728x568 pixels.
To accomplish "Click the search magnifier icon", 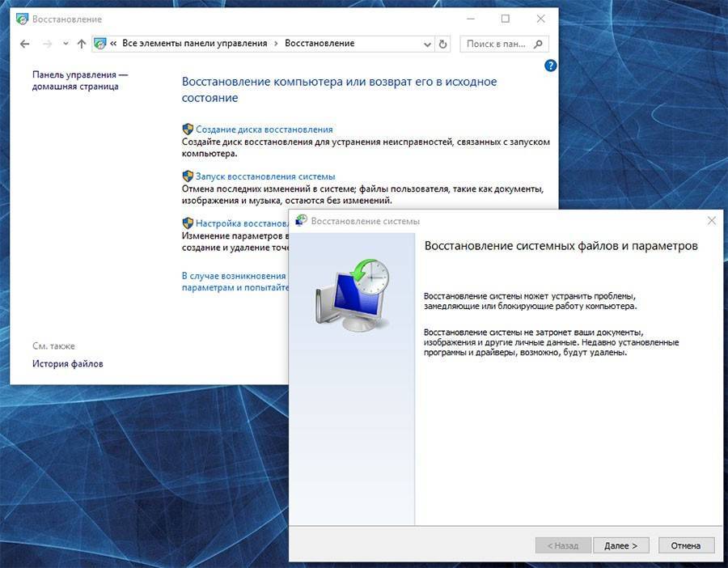I will coord(539,44).
